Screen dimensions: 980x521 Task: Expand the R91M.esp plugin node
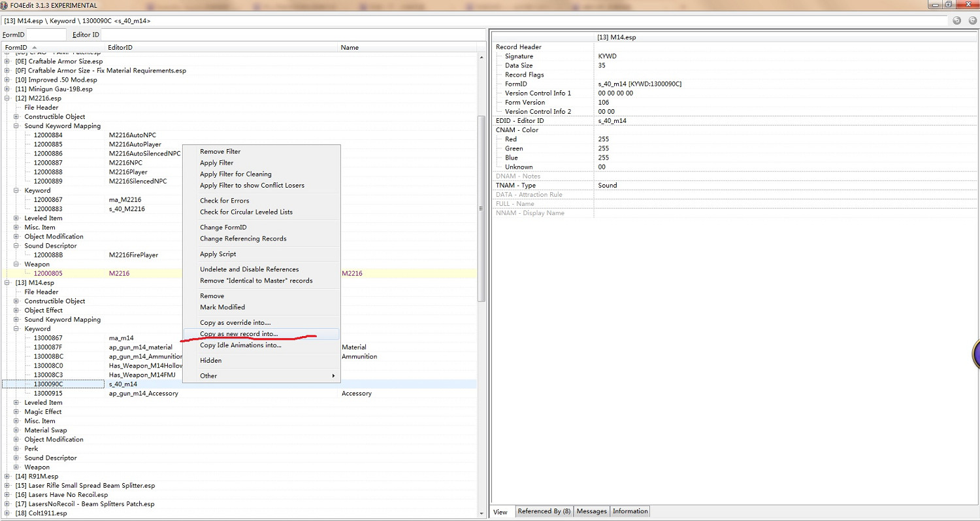pyautogui.click(x=7, y=477)
